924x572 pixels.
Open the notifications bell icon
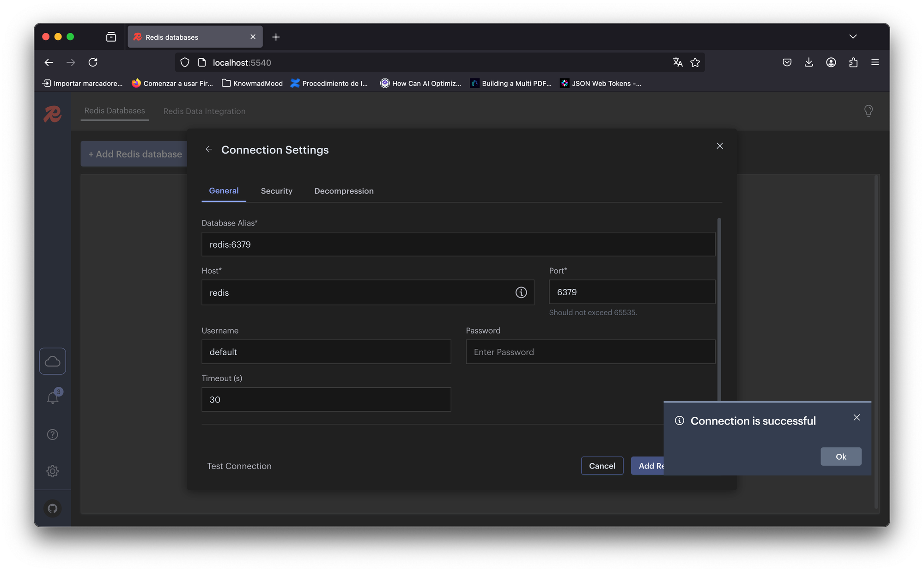(53, 397)
